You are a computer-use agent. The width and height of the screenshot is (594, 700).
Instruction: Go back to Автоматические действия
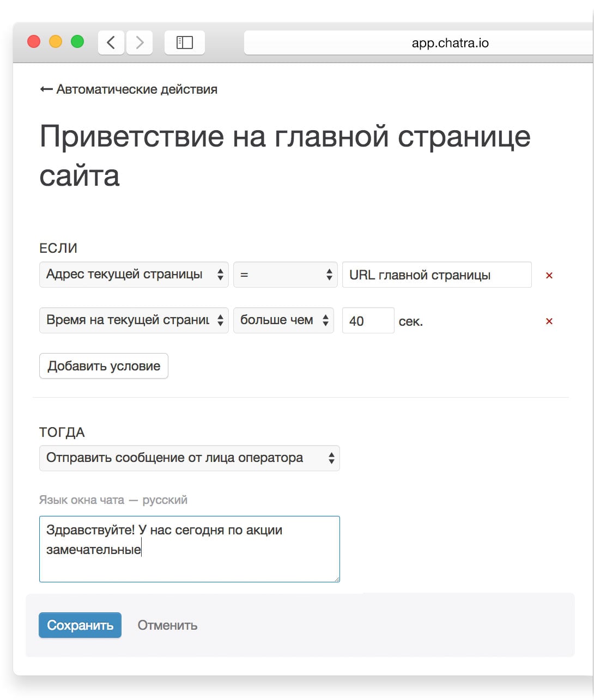(x=129, y=89)
